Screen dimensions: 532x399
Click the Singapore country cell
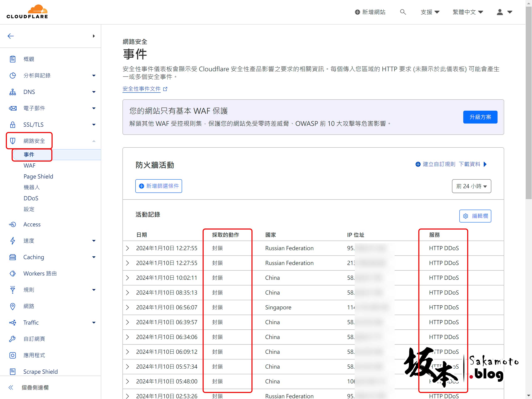click(x=278, y=307)
